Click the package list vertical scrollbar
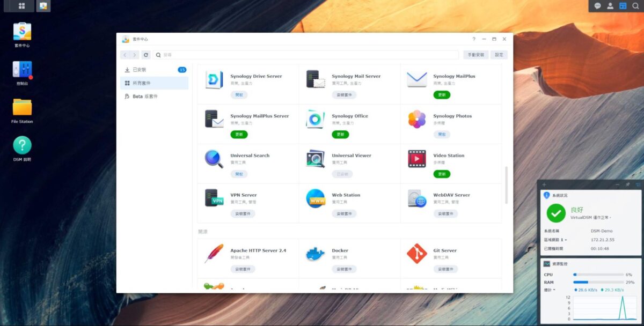644x326 pixels. (506, 185)
